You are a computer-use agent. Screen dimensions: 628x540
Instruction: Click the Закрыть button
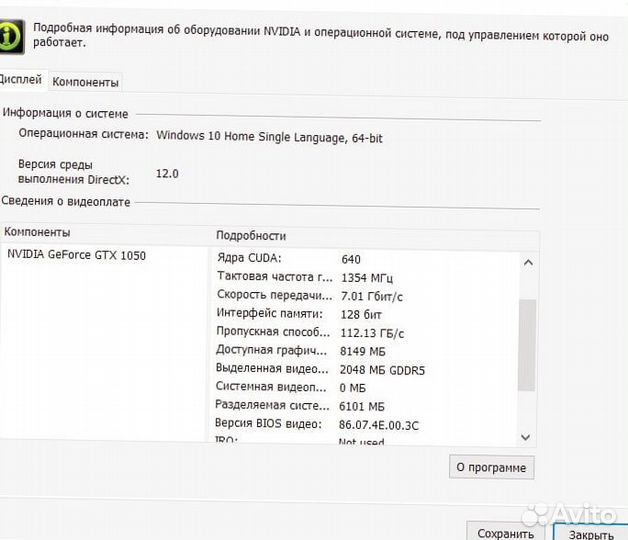click(x=591, y=534)
